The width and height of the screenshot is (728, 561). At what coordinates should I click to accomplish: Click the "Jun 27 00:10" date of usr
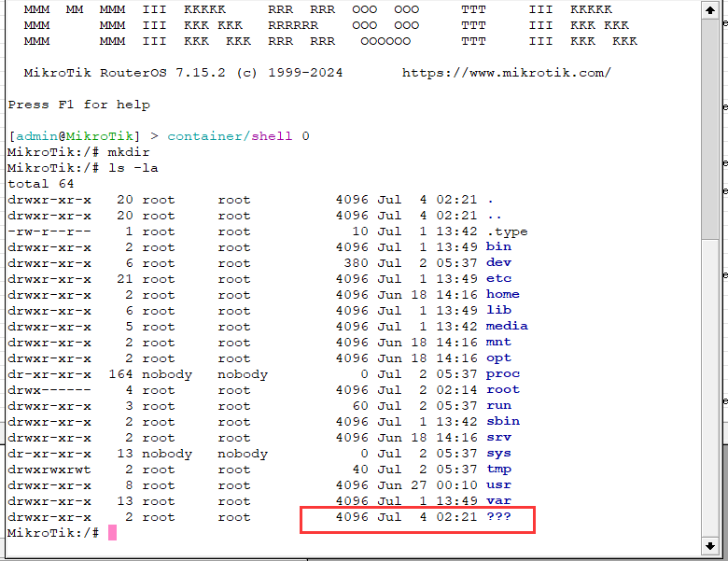click(x=427, y=485)
